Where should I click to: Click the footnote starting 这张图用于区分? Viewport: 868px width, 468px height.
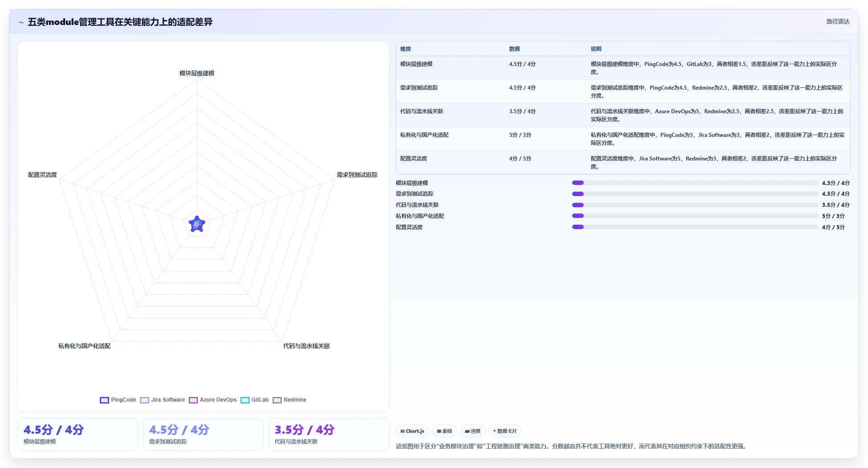[572, 446]
